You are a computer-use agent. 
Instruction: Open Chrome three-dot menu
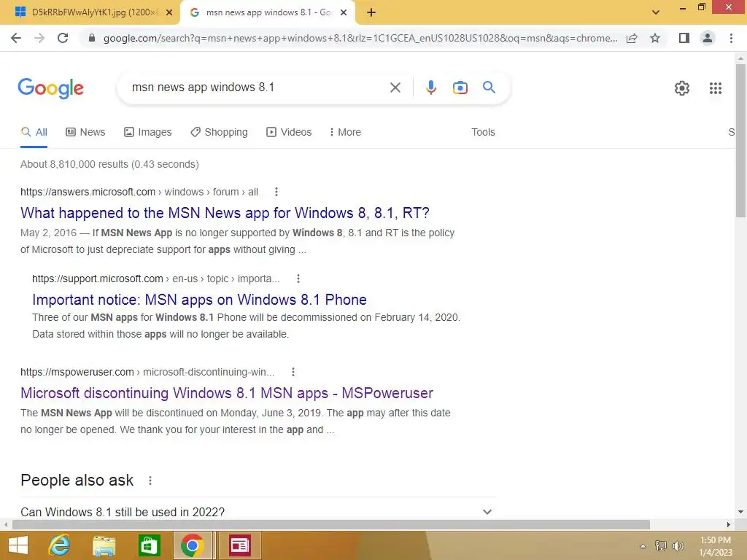tap(731, 38)
